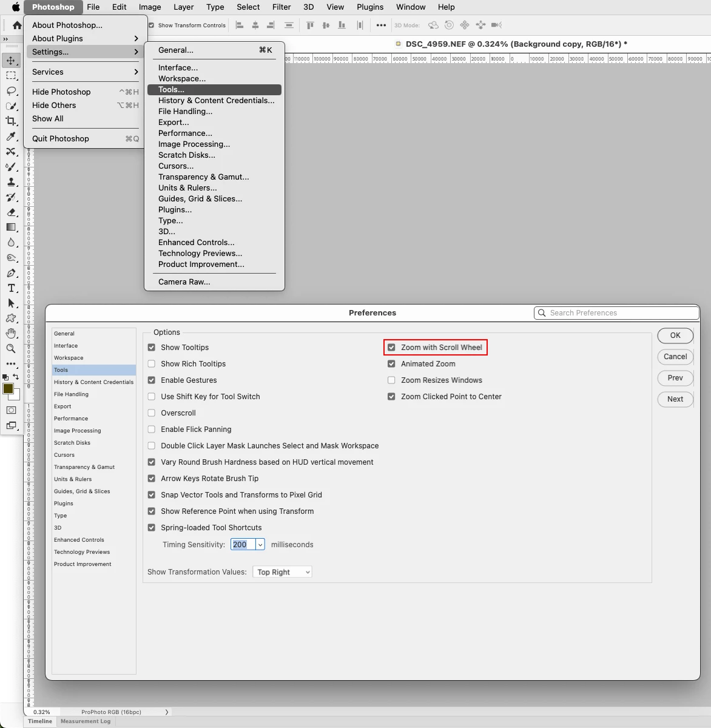Toggle Show Transform Controls checkbox
Image resolution: width=711 pixels, height=728 pixels.
(x=152, y=25)
